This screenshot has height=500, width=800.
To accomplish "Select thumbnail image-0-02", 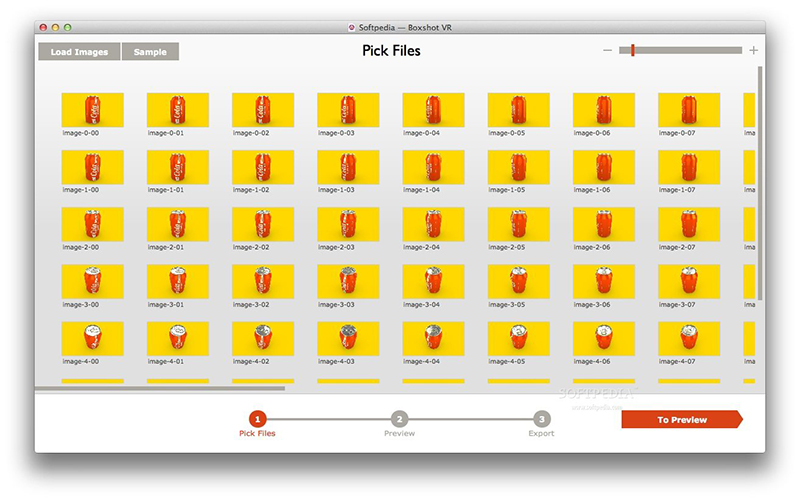I will (263, 110).
